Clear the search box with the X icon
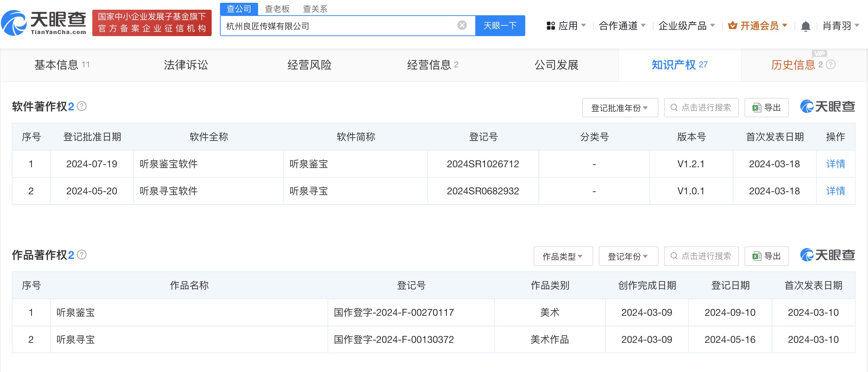 (x=462, y=25)
